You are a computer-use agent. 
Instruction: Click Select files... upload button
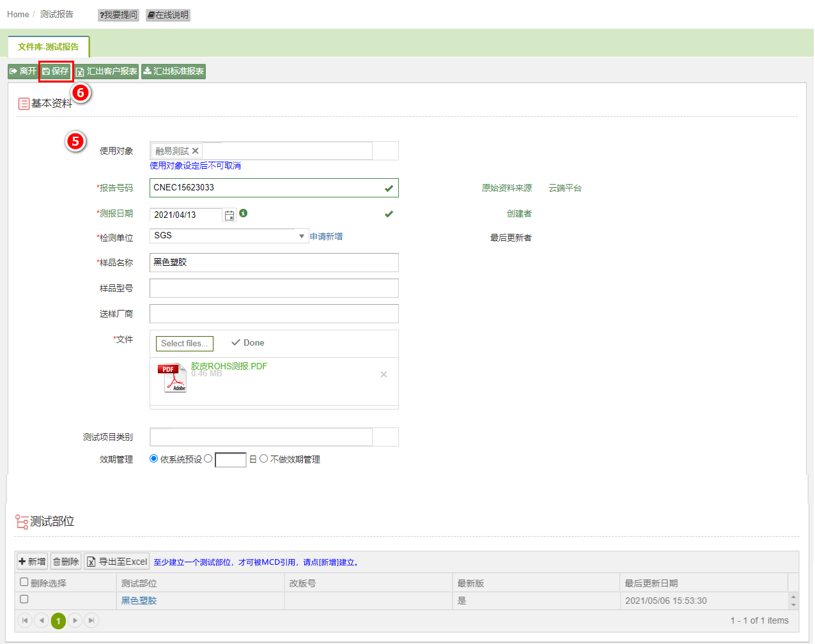point(185,344)
